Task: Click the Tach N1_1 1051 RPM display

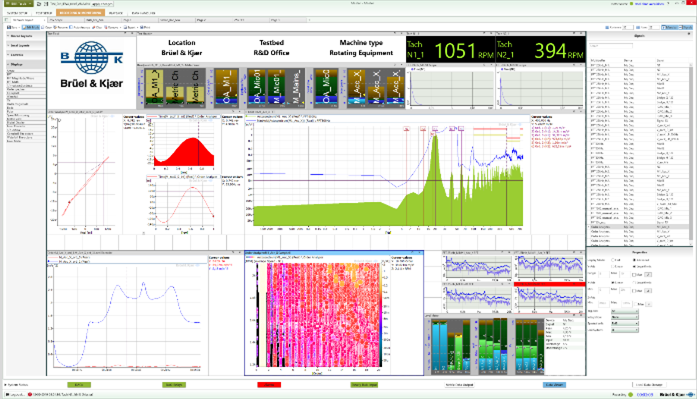Action: [x=450, y=50]
